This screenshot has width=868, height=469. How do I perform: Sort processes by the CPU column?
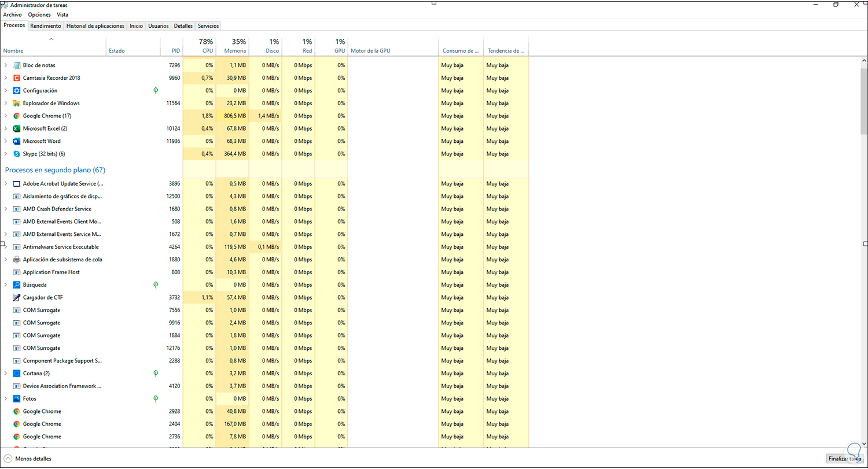tap(200, 46)
